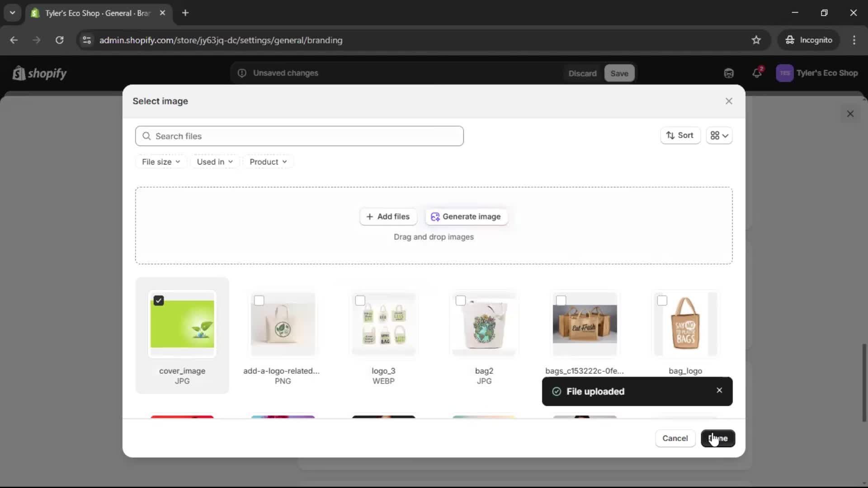The width and height of the screenshot is (868, 488).
Task: Close the Select image dialog
Action: (x=729, y=101)
